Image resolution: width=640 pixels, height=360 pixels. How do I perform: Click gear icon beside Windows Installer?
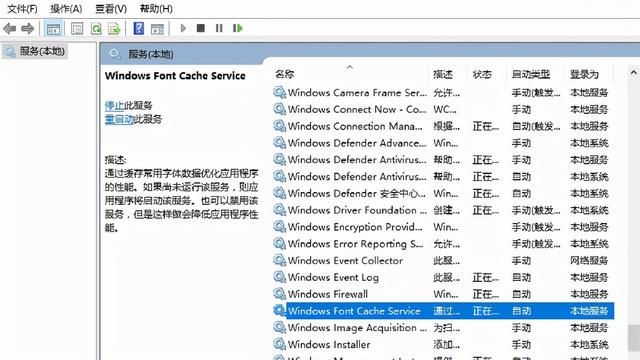[279, 344]
